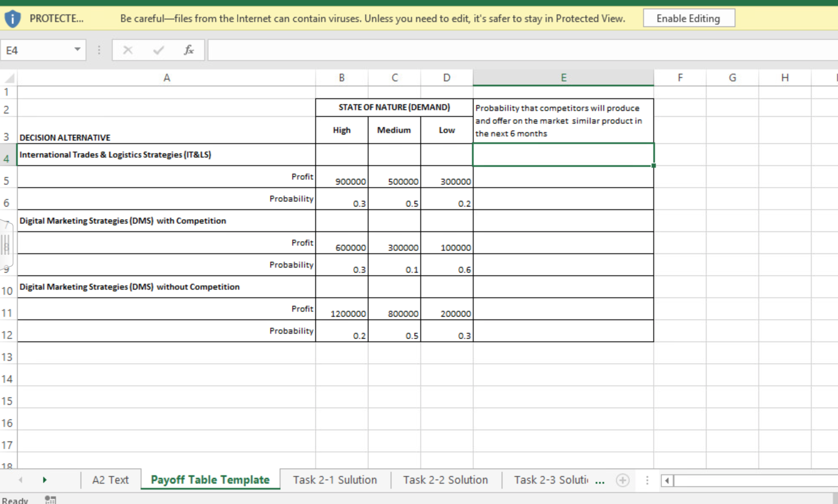838x504 pixels.
Task: Select column F header
Action: (680, 78)
